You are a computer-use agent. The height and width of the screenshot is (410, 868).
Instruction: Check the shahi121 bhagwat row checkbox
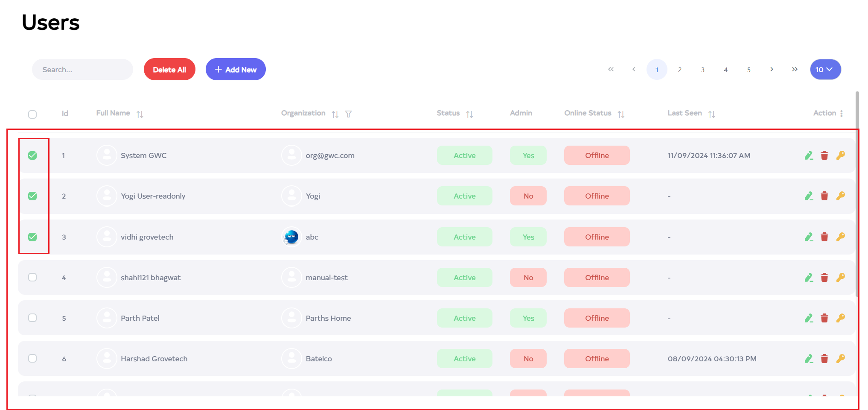point(32,277)
